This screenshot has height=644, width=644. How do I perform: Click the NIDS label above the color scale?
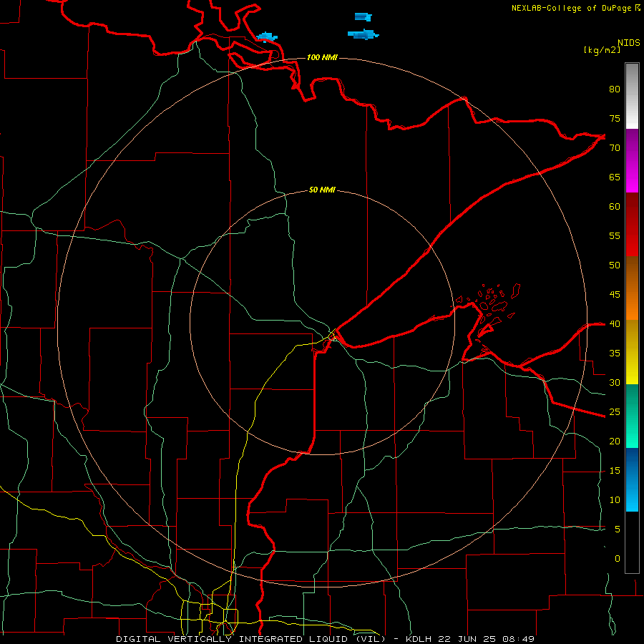tap(629, 42)
